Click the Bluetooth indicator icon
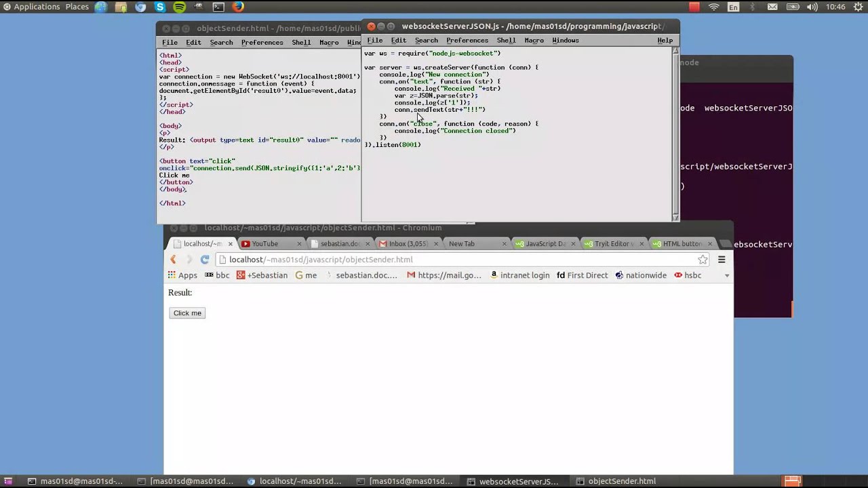The image size is (868, 488). (x=753, y=7)
